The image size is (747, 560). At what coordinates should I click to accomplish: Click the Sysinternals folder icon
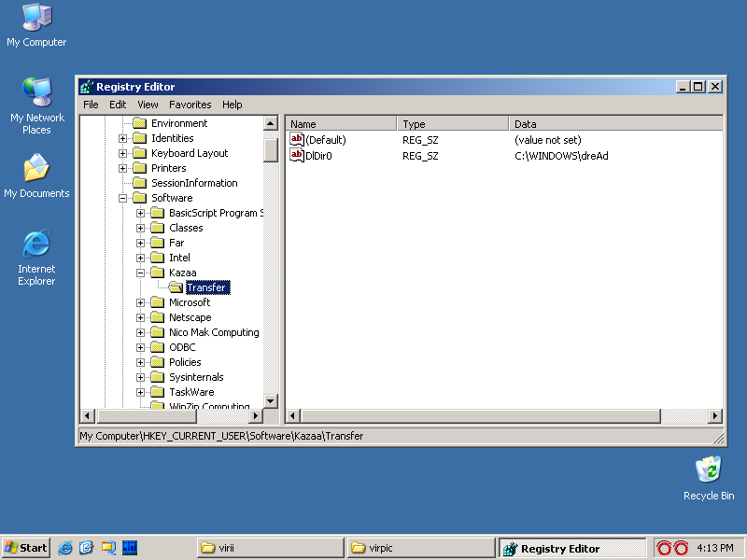click(x=158, y=377)
